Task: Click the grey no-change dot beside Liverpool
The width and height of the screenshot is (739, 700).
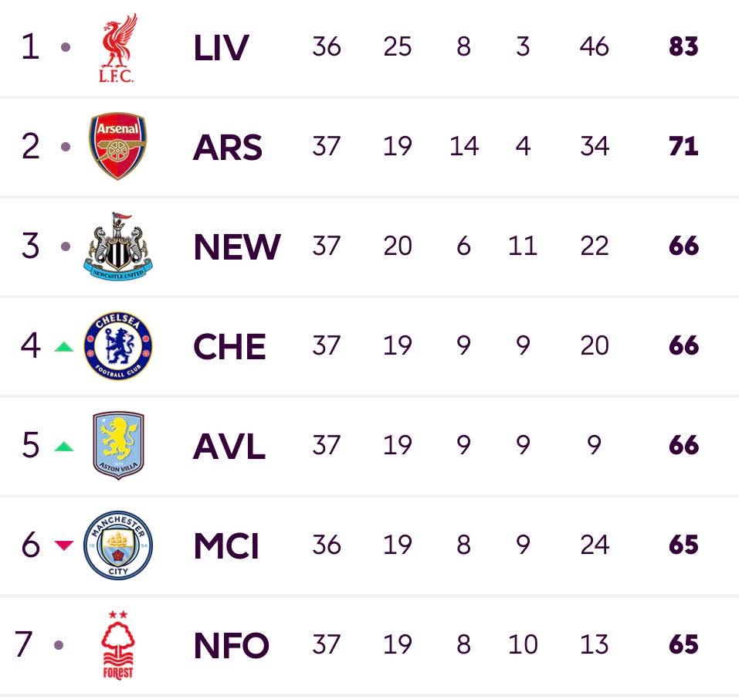Action: (66, 47)
